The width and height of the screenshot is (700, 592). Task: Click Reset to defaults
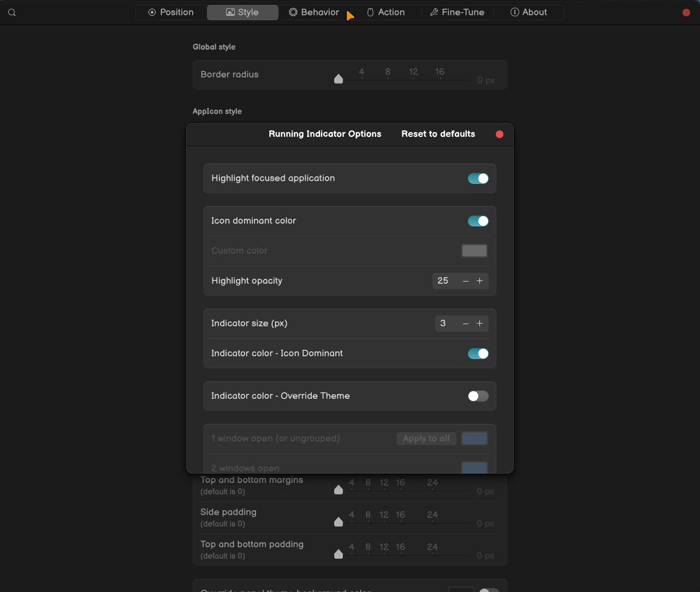[438, 134]
